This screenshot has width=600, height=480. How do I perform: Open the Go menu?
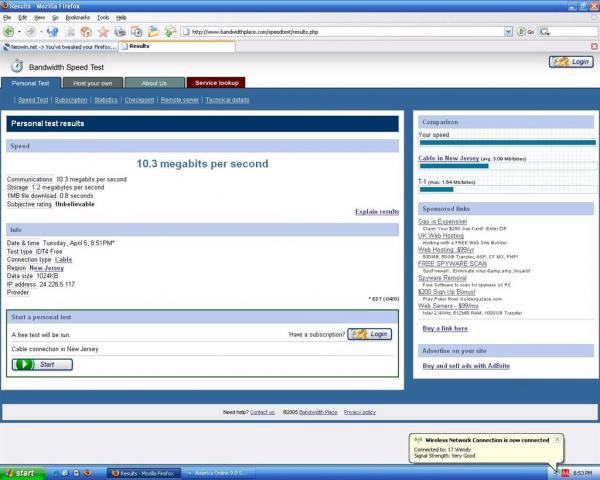tap(55, 18)
